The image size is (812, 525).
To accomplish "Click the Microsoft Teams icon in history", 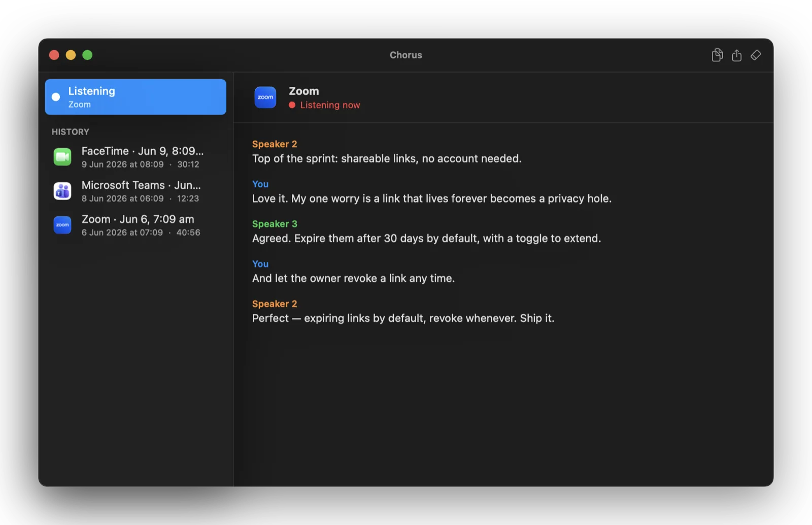I will [62, 191].
